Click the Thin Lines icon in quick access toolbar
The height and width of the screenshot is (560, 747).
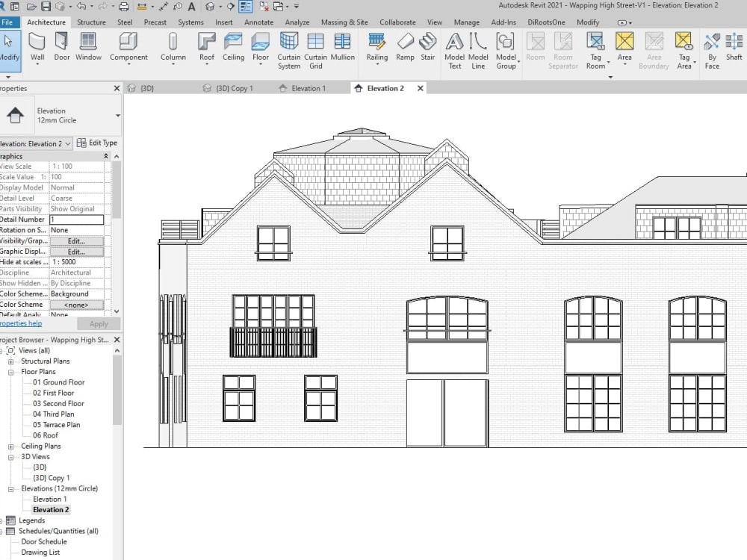245,7
